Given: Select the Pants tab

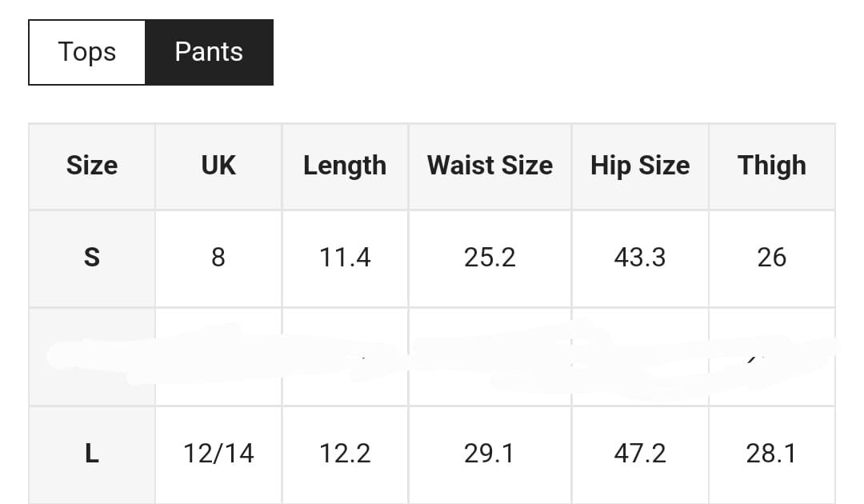Looking at the screenshot, I should [209, 52].
